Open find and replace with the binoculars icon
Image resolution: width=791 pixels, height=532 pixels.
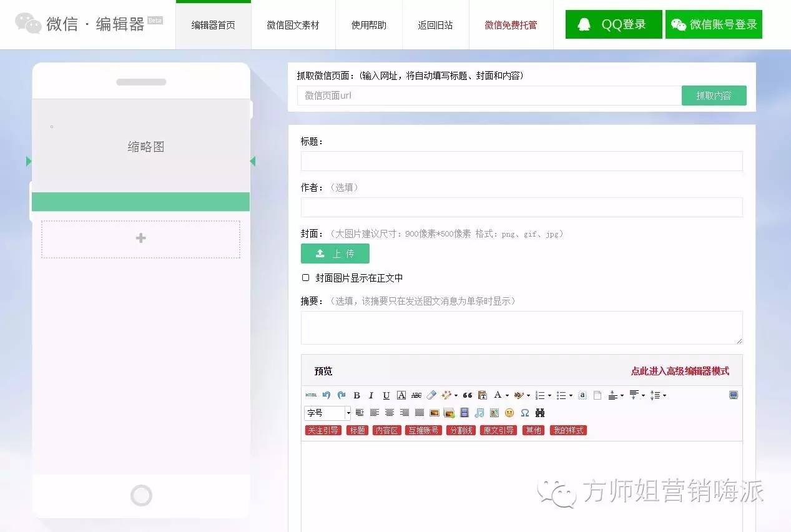[x=539, y=412]
